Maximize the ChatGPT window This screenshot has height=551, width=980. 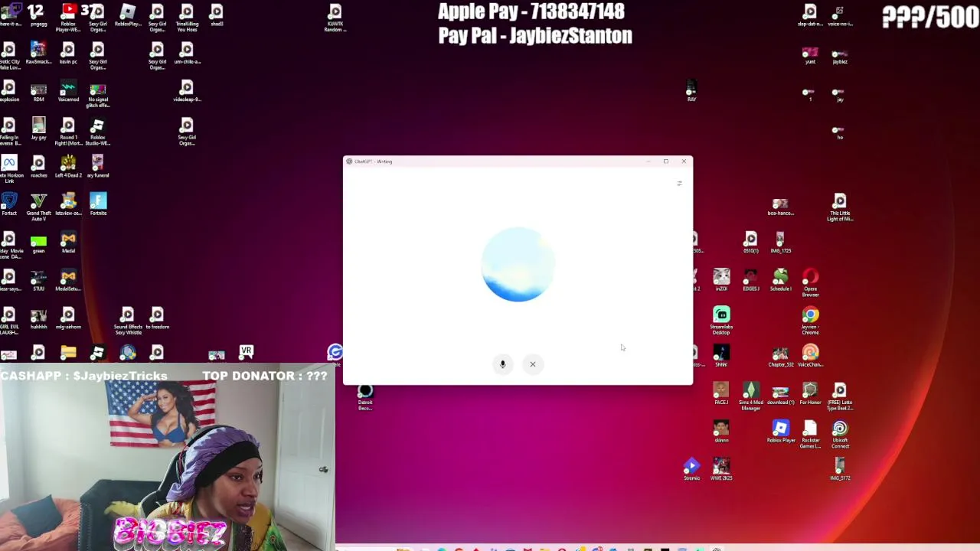tap(666, 161)
